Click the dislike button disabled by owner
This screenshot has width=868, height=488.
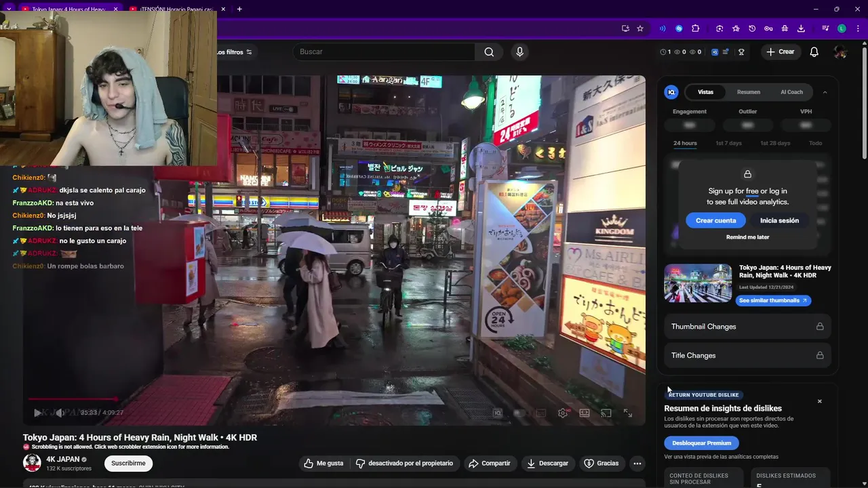404,464
